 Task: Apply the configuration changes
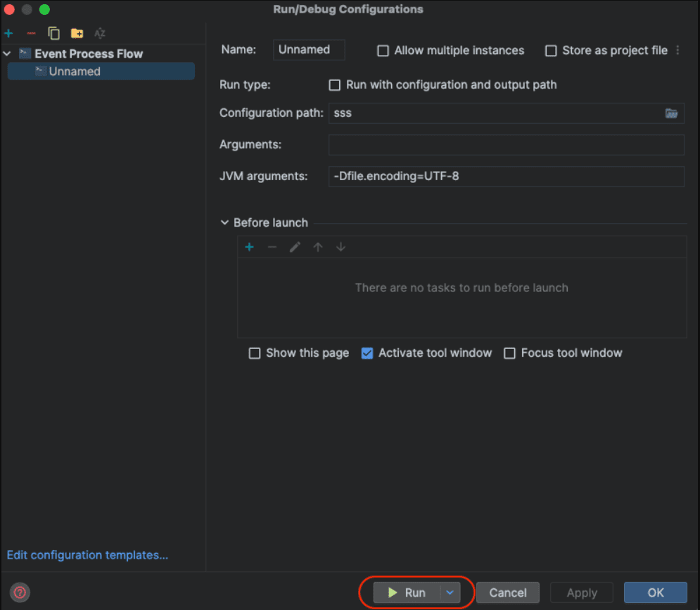tap(581, 592)
